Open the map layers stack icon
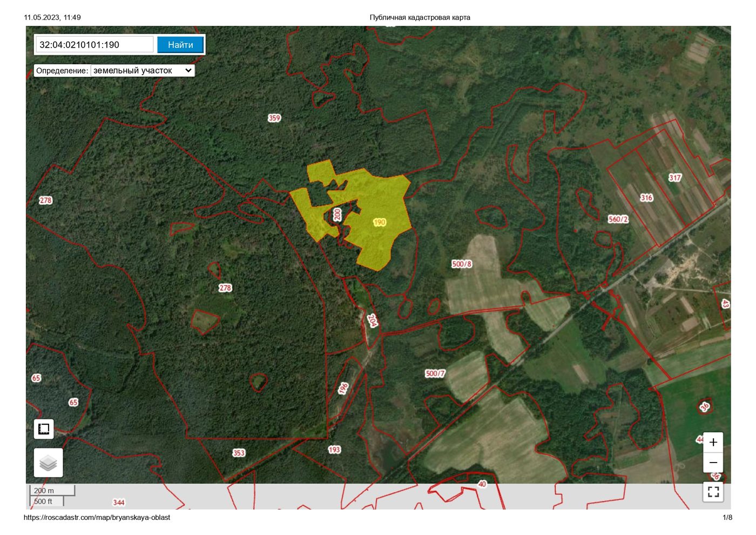 49,463
